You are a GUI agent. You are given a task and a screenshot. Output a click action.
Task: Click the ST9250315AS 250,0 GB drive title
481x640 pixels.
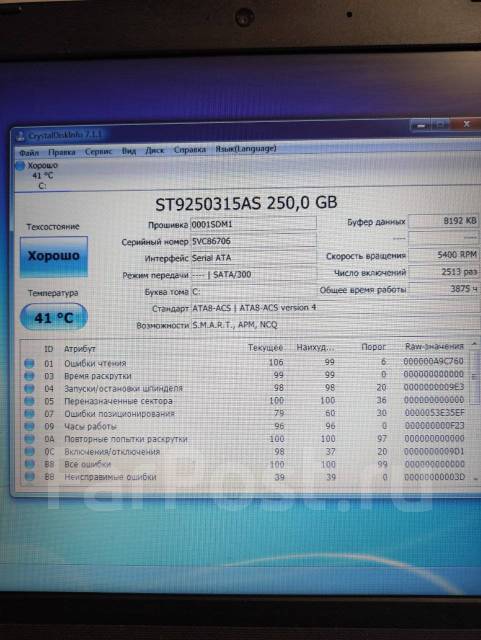pyautogui.click(x=246, y=203)
